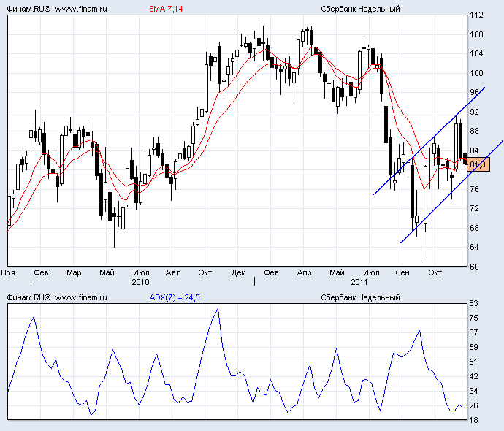Click the 64 price axis value
The height and width of the screenshot is (431, 504).
[475, 248]
